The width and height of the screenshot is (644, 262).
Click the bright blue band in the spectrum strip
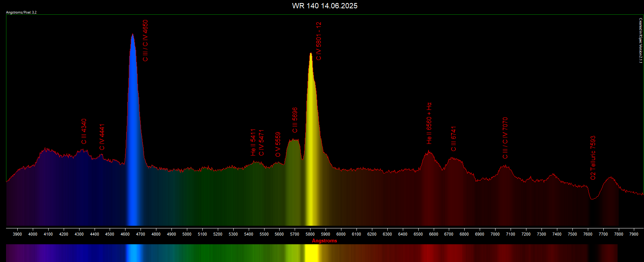pyautogui.click(x=133, y=253)
